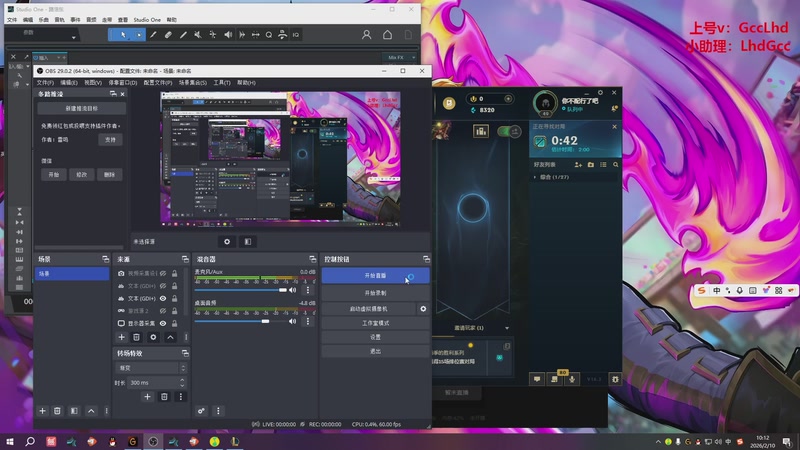Open advanced audio properties gears in mixer
Screen dimensions: 800x450
tap(202, 411)
